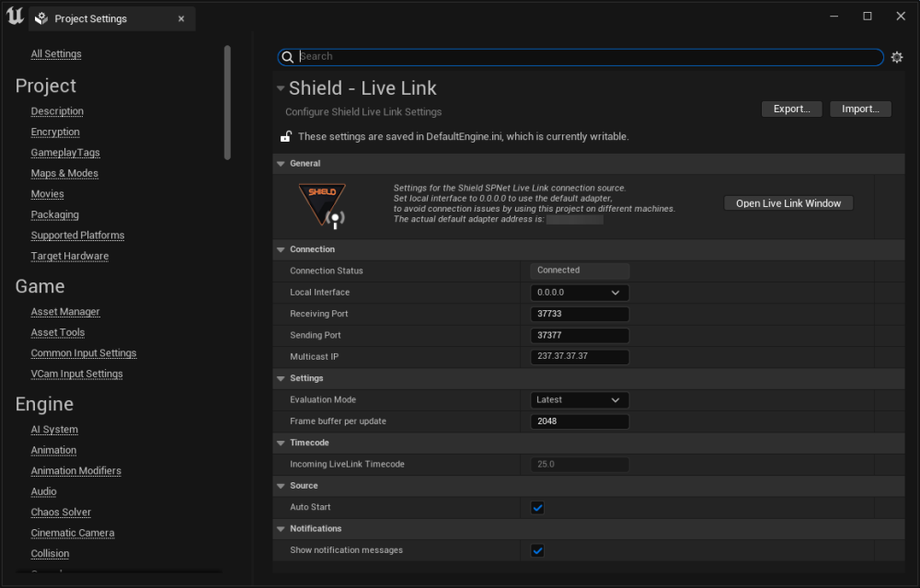
Task: Click Open Live Link Window button
Action: (788, 203)
